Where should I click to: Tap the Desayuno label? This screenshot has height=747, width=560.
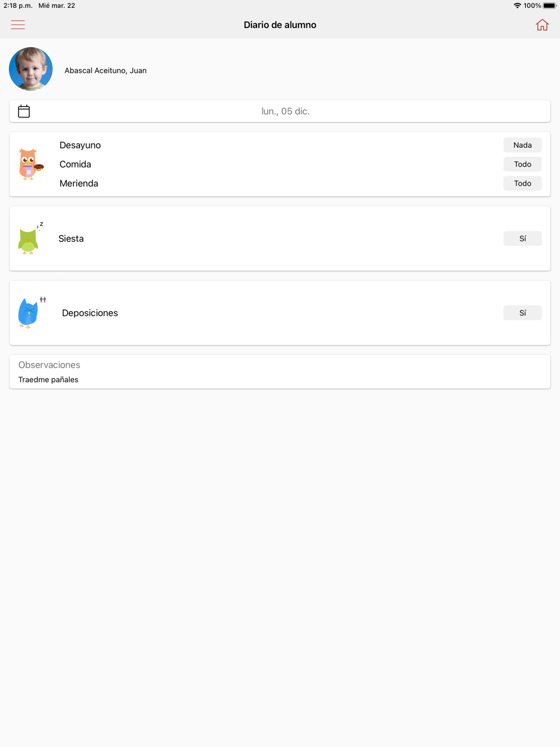tap(80, 145)
